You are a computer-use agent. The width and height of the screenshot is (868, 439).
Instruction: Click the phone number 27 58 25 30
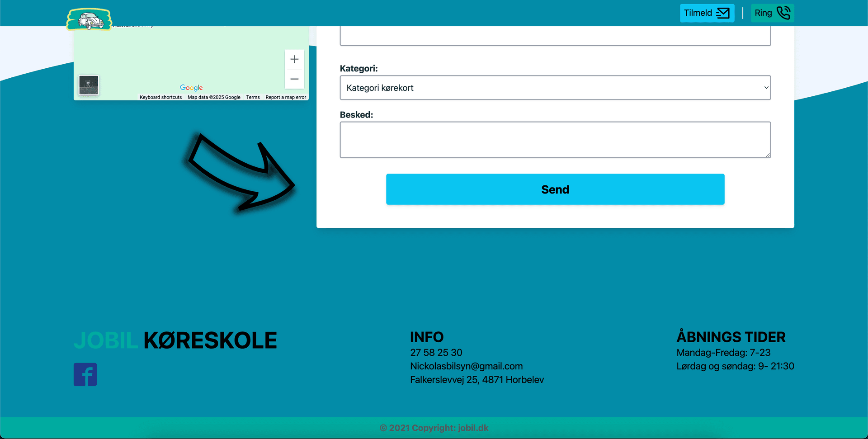(436, 353)
